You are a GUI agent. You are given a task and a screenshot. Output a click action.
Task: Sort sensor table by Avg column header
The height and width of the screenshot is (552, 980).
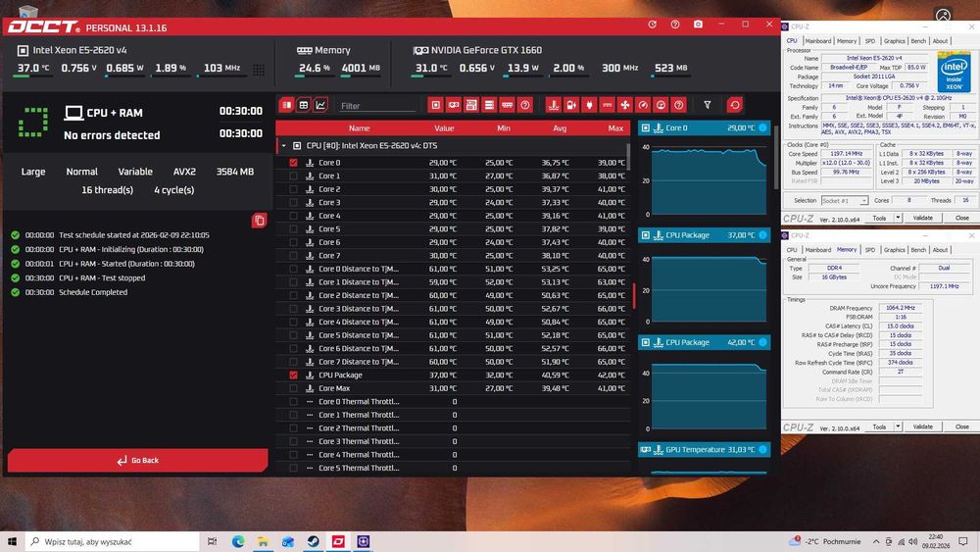[560, 127]
